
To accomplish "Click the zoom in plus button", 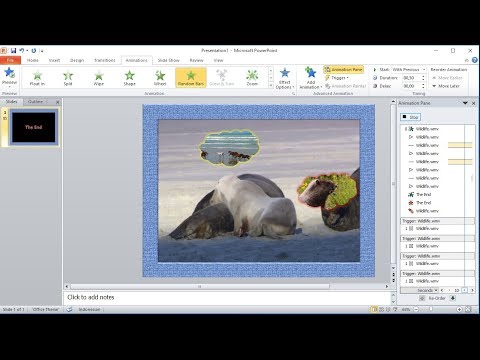I will point(459,310).
